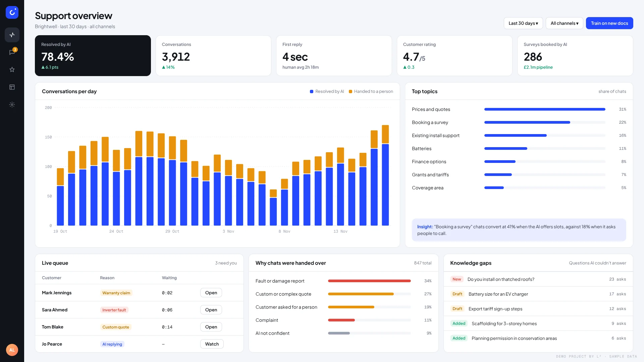Image resolution: width=644 pixels, height=362 pixels.
Task: Click the Fault or damage report bar
Action: (x=369, y=281)
